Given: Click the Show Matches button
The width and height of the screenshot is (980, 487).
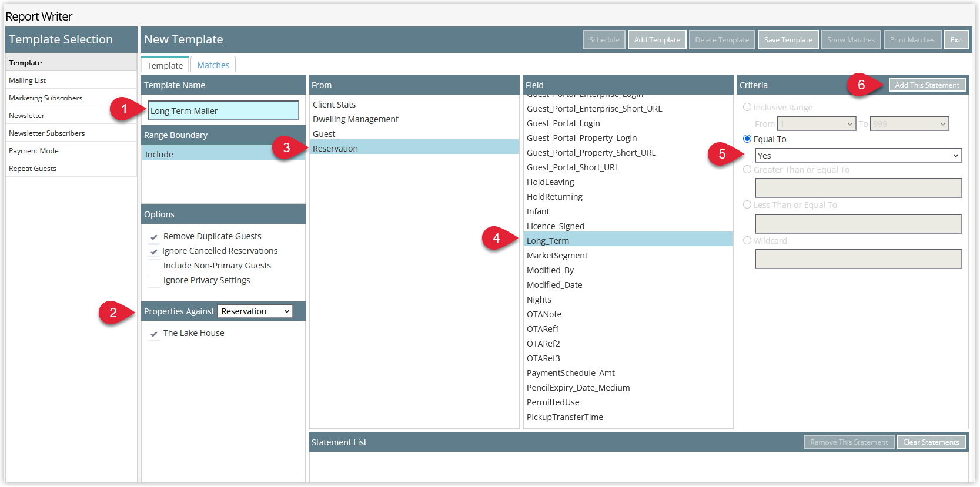Looking at the screenshot, I should point(851,40).
